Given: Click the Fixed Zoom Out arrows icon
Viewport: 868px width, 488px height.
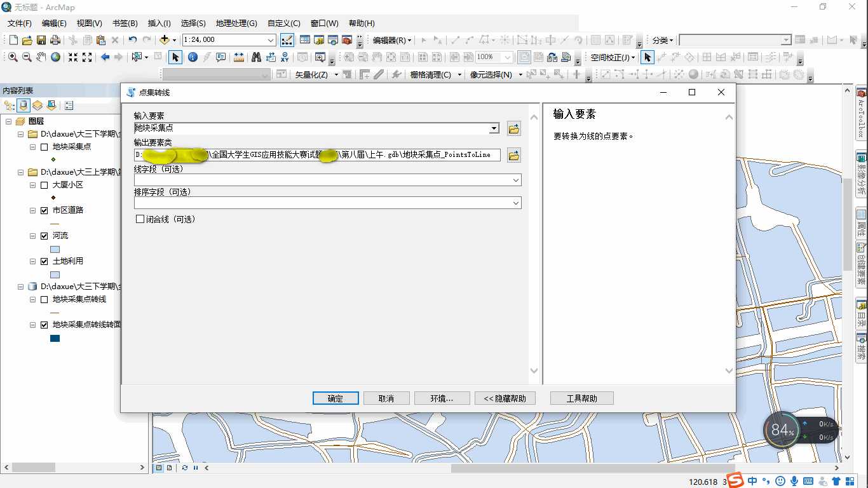Looking at the screenshot, I should coord(87,57).
